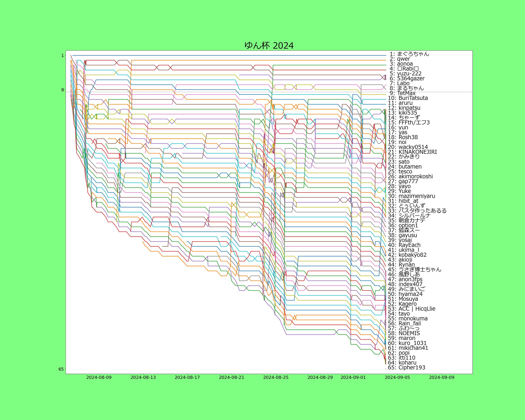Image resolution: width=525 pixels, height=420 pixels.
Task: Select the 65: Cipher193 label
Action: [x=406, y=368]
